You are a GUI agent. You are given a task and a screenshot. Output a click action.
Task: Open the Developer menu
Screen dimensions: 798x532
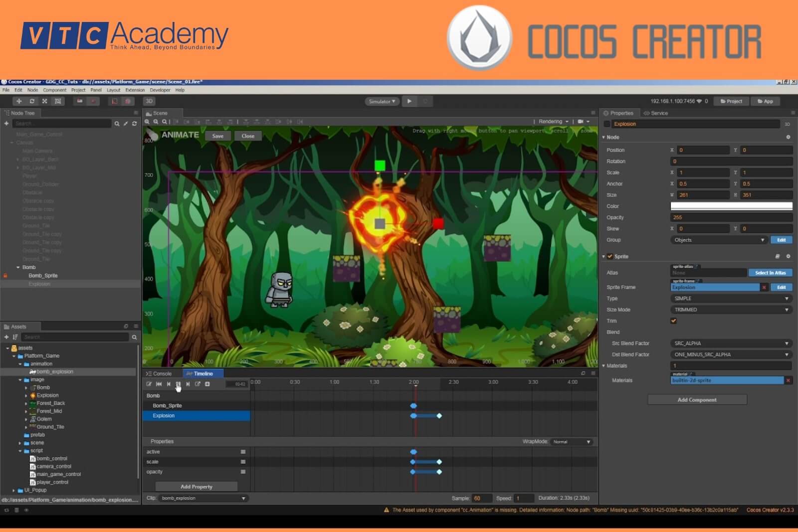[159, 90]
